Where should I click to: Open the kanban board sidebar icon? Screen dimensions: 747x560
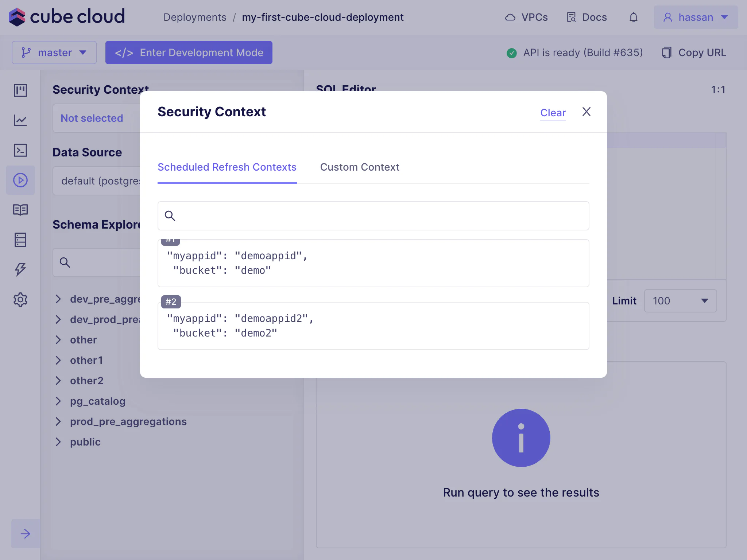(x=20, y=90)
